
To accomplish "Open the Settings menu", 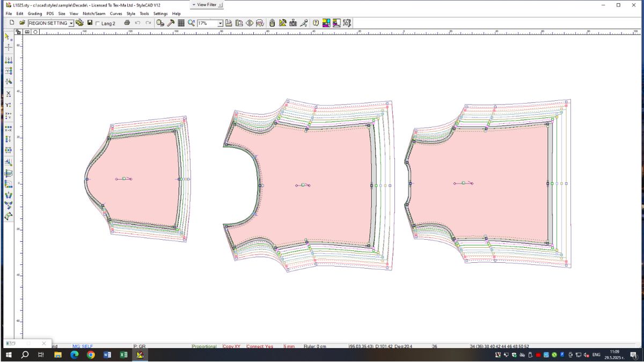I will 160,13.
